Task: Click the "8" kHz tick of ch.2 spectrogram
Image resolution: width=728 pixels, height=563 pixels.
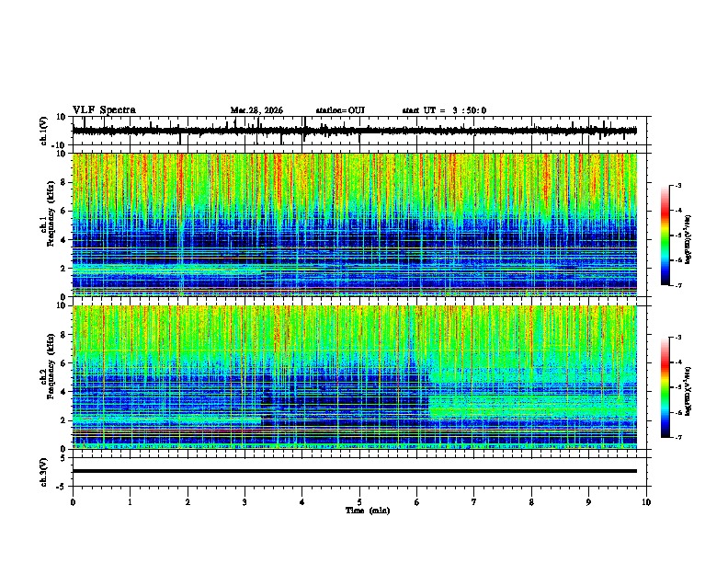Action: (63, 335)
